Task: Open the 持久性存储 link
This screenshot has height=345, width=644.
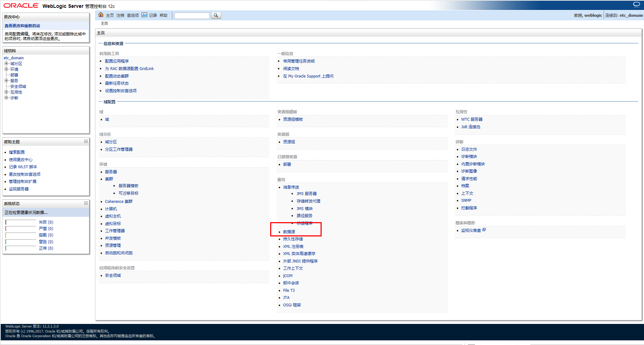Action: [x=293, y=239]
